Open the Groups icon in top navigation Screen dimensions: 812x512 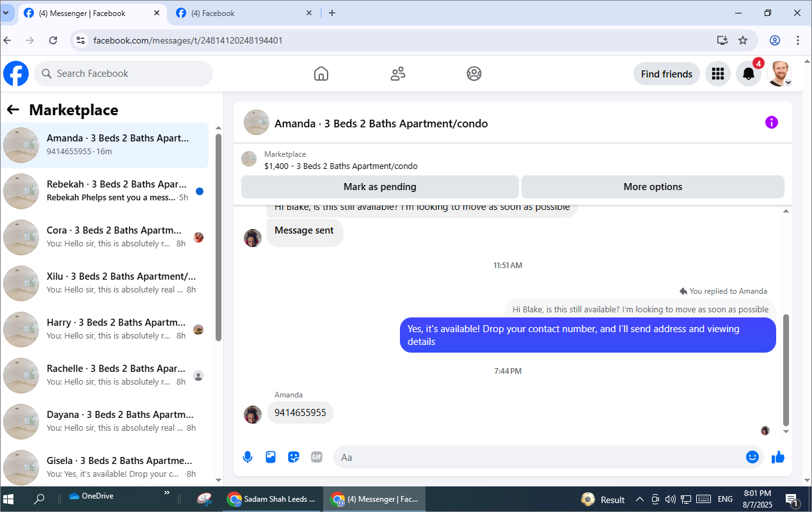point(474,74)
